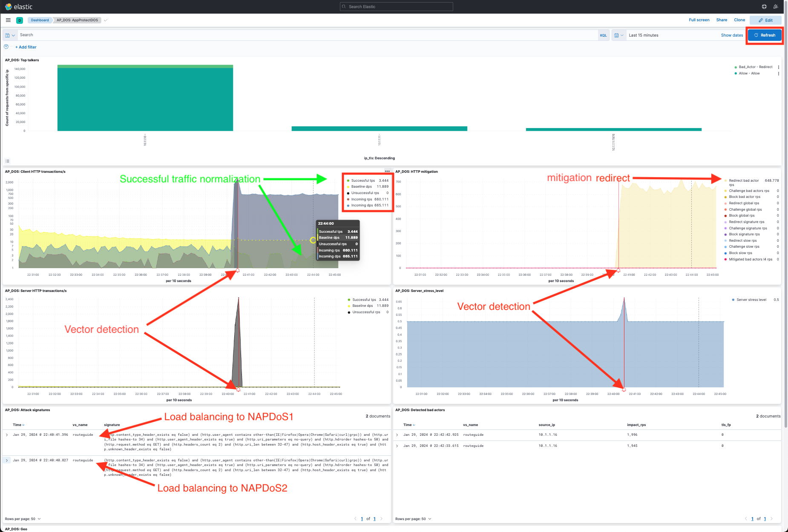Viewport: 788px width, 532px height.
Task: Toggle the KQL query language switch
Action: [x=603, y=35]
